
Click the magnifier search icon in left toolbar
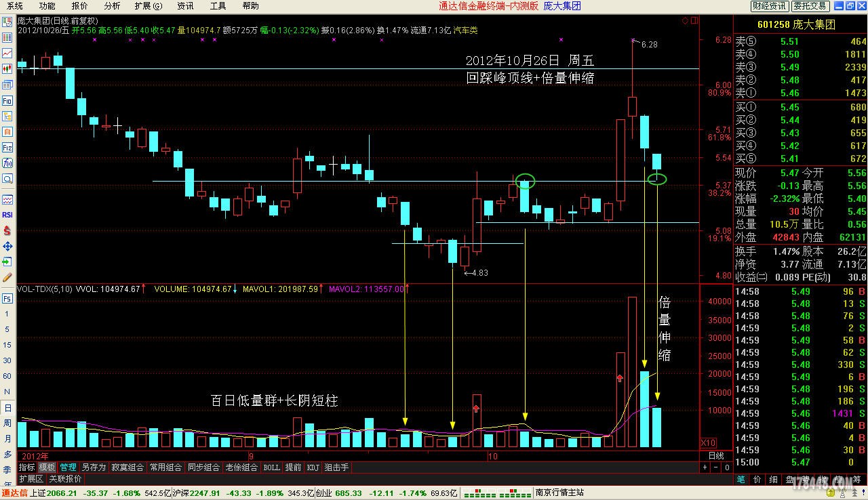pyautogui.click(x=7, y=178)
